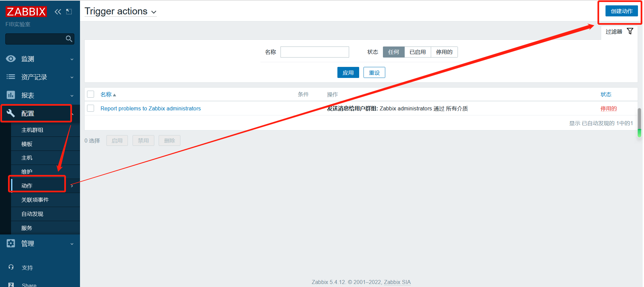Screen dimensions: 644x287
Task: Click the 启用 bulk button
Action: 117,140
